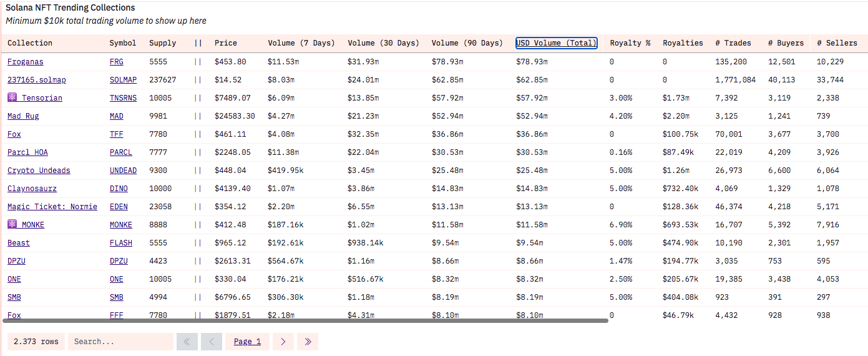Screen dimensions: 868x356
Task: Select 10,229 sellers cell
Action: tap(831, 62)
